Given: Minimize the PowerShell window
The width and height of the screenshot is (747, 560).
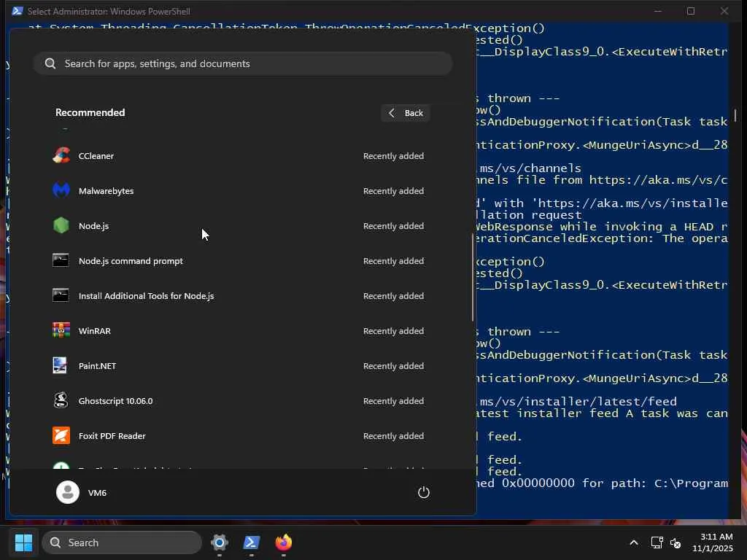Looking at the screenshot, I should (658, 11).
